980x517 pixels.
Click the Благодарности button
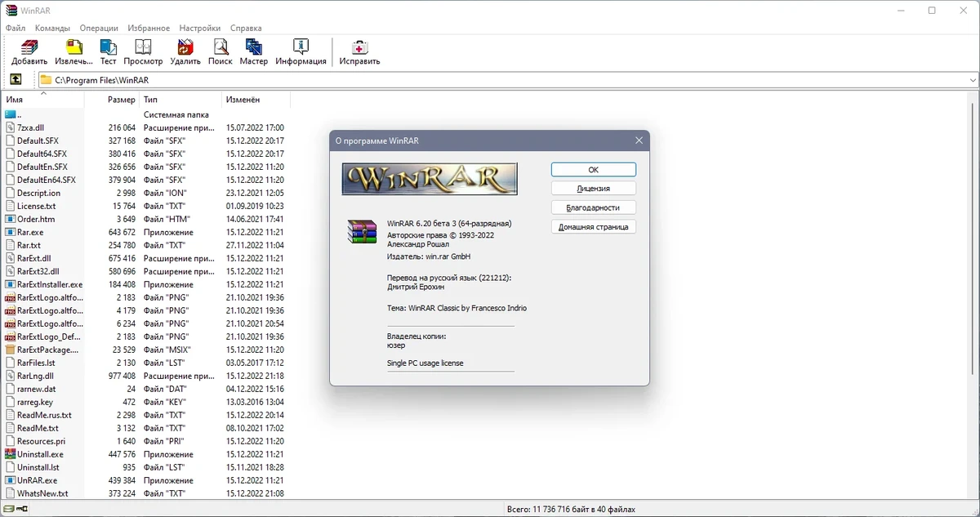pyautogui.click(x=594, y=207)
